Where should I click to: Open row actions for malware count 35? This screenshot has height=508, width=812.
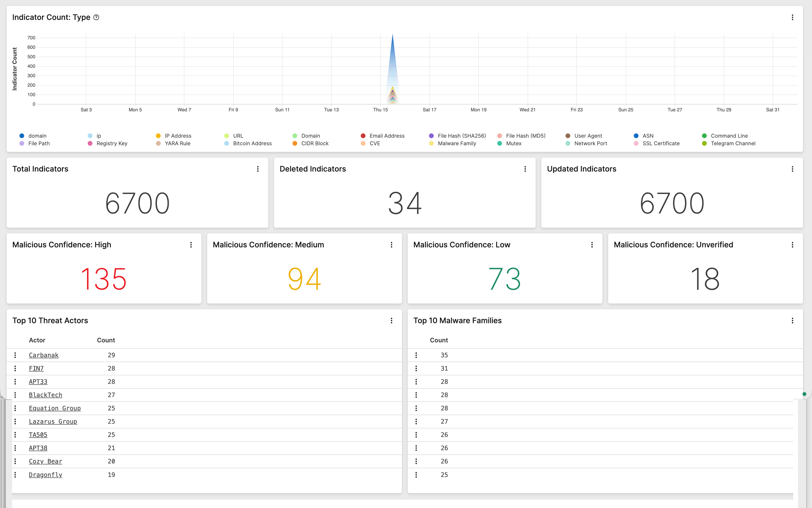click(416, 355)
